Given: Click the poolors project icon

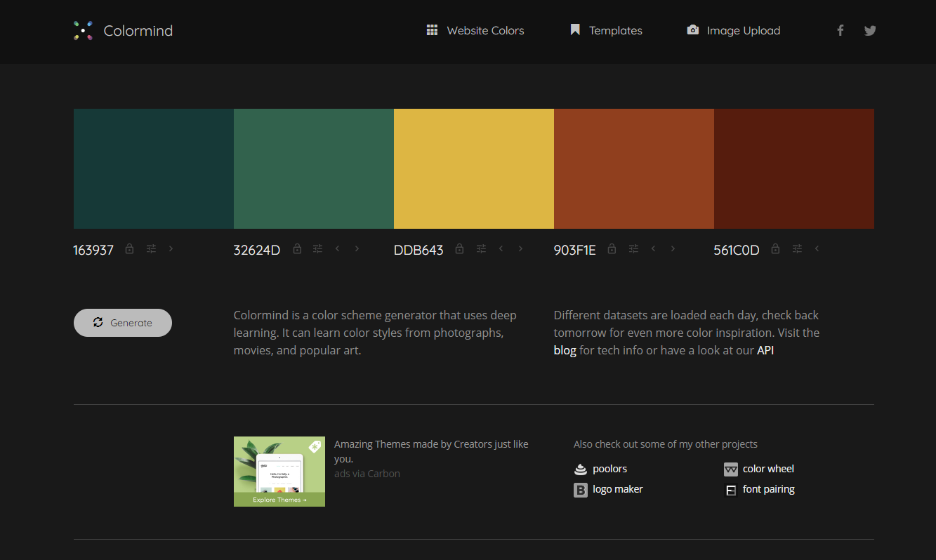Looking at the screenshot, I should (x=580, y=468).
